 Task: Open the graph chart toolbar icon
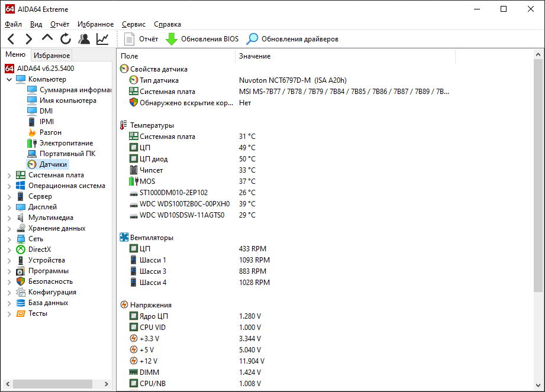[102, 39]
